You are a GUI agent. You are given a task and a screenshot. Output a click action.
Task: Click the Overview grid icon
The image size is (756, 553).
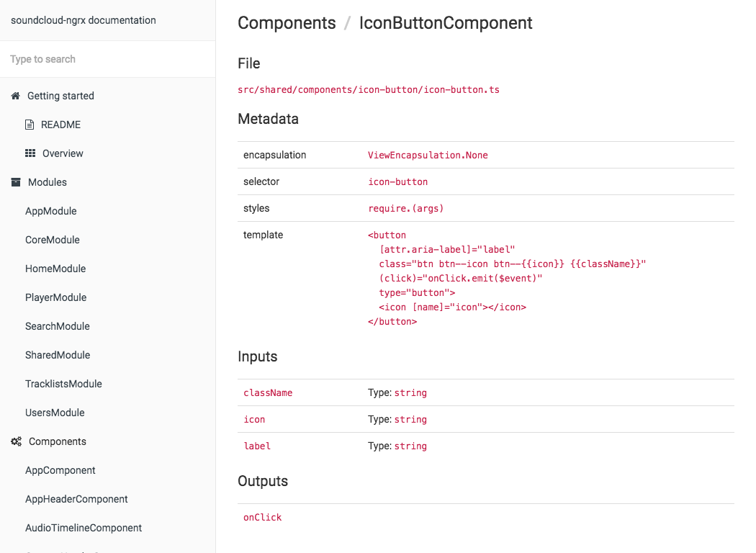[30, 153]
